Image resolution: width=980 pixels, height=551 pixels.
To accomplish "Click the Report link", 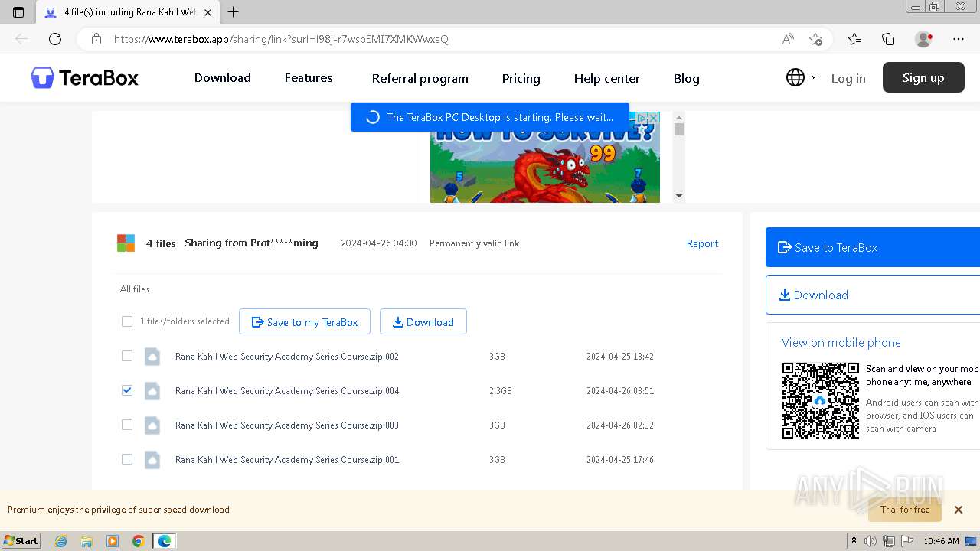I will pyautogui.click(x=702, y=243).
